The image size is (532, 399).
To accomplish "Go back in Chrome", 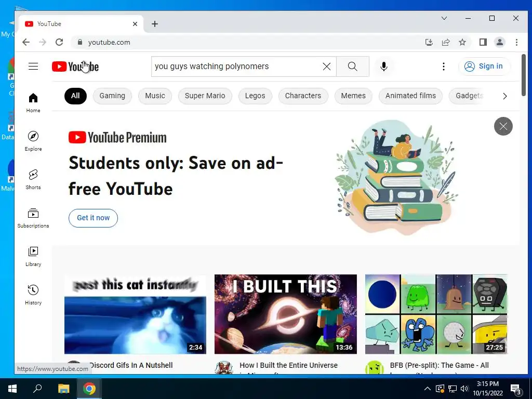I will click(26, 42).
